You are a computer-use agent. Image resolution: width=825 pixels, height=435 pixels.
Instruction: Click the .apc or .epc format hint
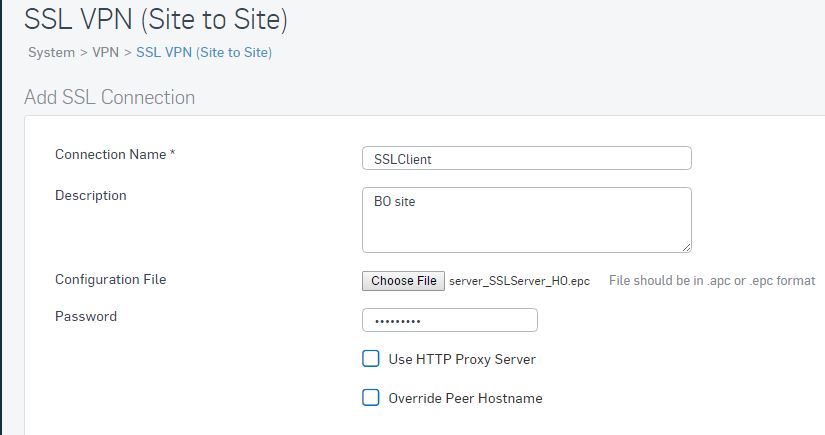(712, 280)
